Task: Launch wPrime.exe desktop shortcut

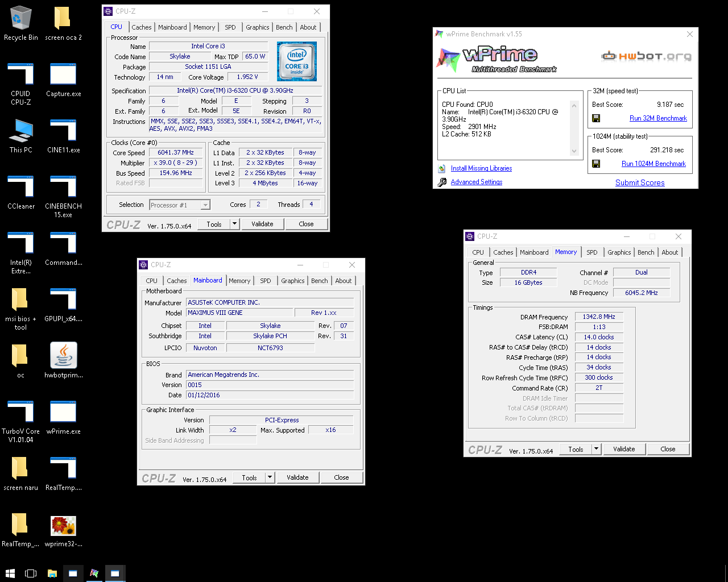Action: 63,418
